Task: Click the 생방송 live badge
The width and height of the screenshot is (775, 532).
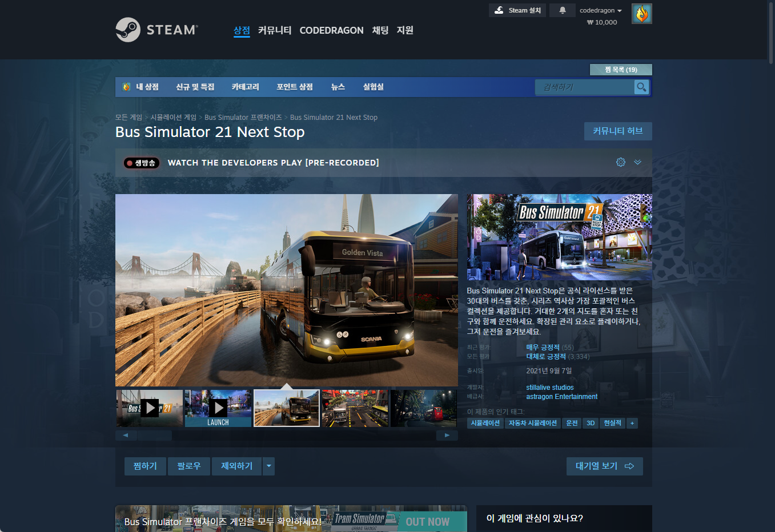Action: tap(142, 163)
